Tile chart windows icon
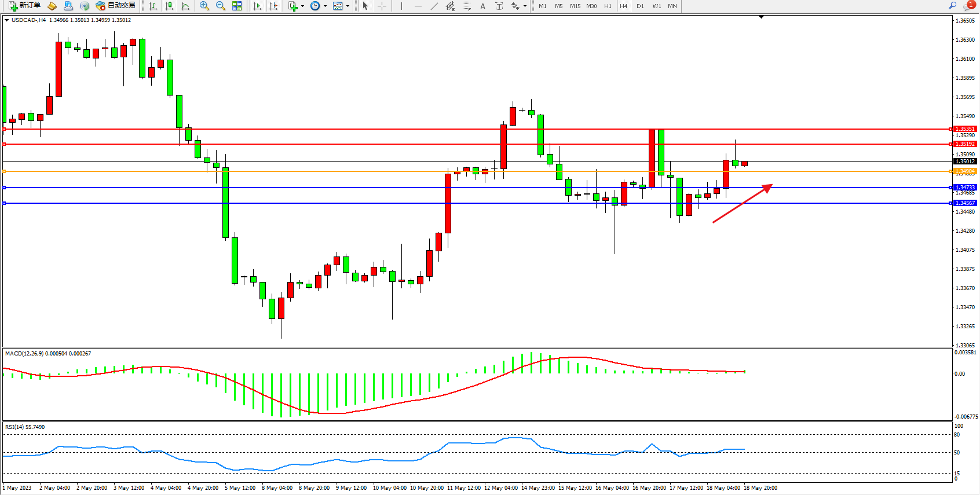Viewport: 980px width, 495px height. (x=237, y=6)
